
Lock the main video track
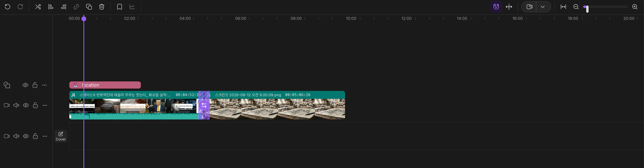36,105
